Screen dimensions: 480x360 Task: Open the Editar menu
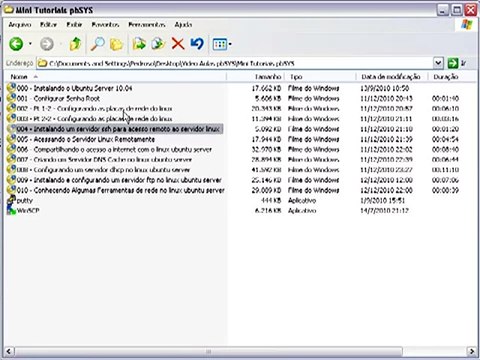[x=48, y=25]
